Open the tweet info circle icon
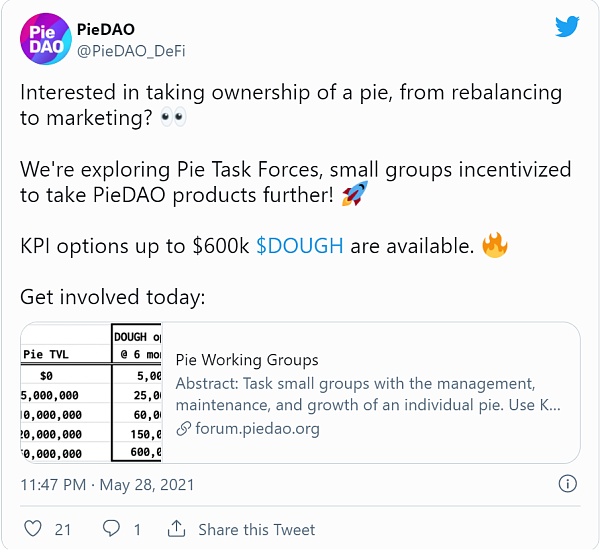 coord(567,484)
